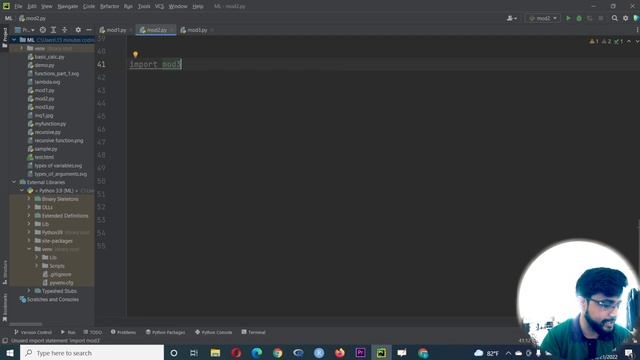The width and height of the screenshot is (640, 360).
Task: Open the VCS menu
Action: tap(160, 6)
